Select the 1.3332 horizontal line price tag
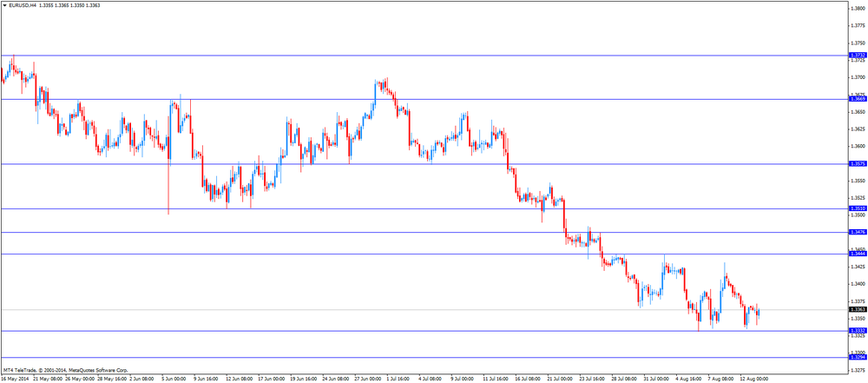 [858, 331]
